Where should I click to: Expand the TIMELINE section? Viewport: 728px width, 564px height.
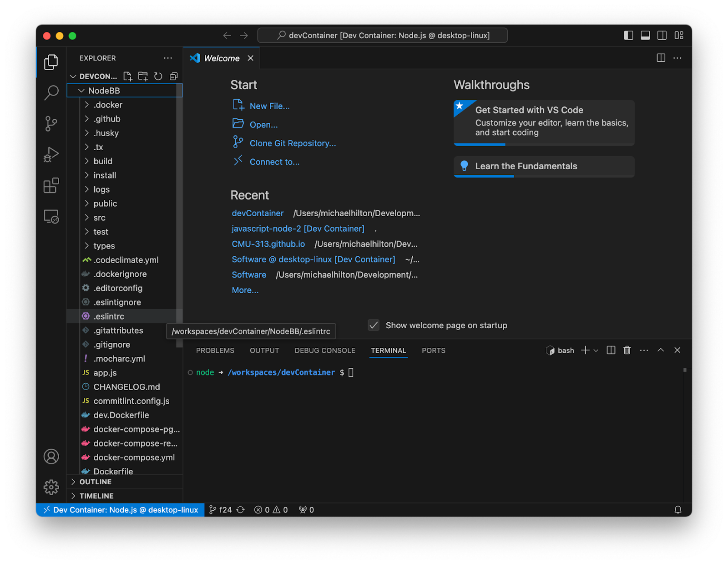(x=125, y=496)
